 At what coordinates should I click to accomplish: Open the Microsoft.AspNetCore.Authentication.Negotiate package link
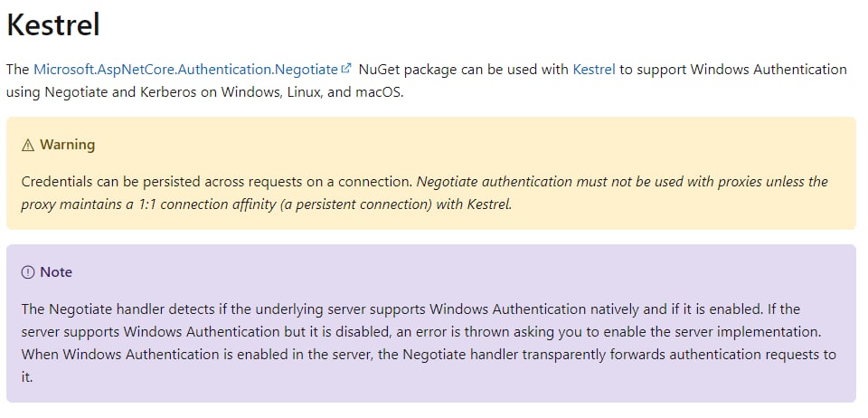click(x=185, y=69)
